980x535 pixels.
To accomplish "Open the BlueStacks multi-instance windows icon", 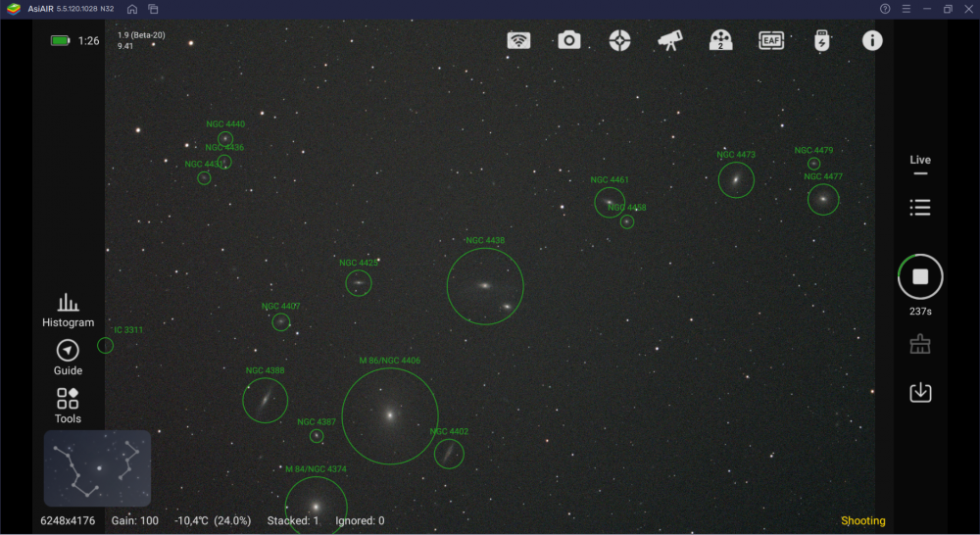I will (x=153, y=9).
